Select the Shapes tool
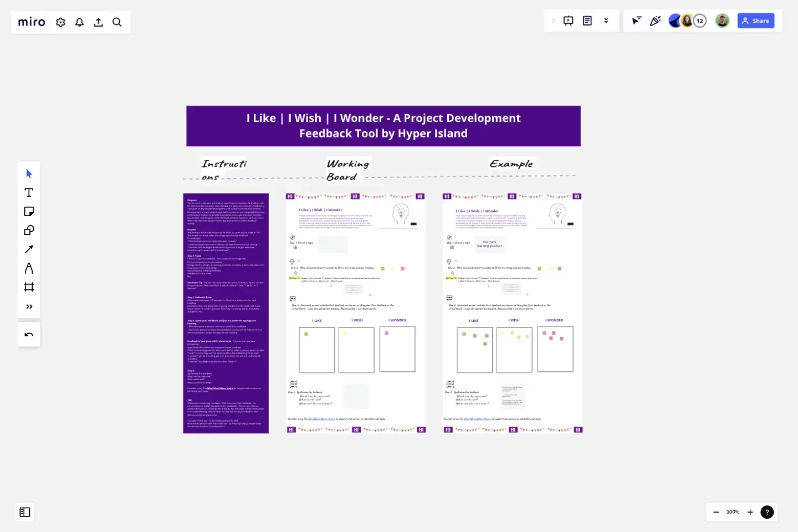The image size is (798, 532). click(29, 230)
